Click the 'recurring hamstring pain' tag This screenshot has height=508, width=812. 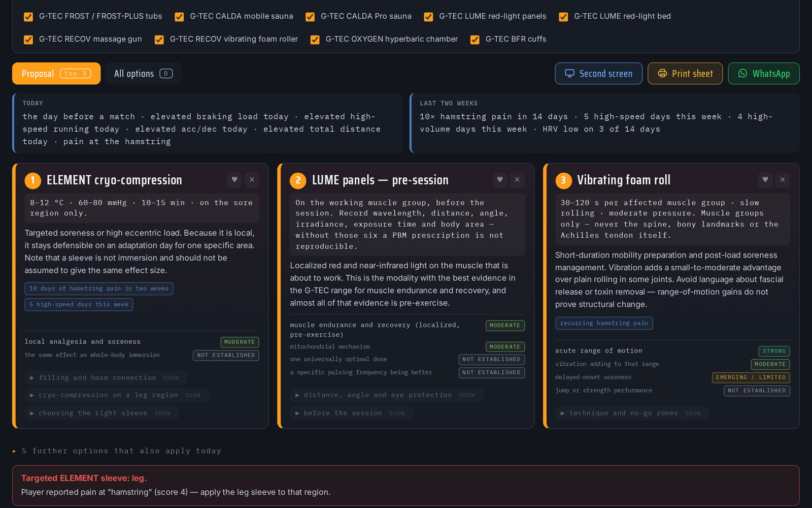[604, 323]
